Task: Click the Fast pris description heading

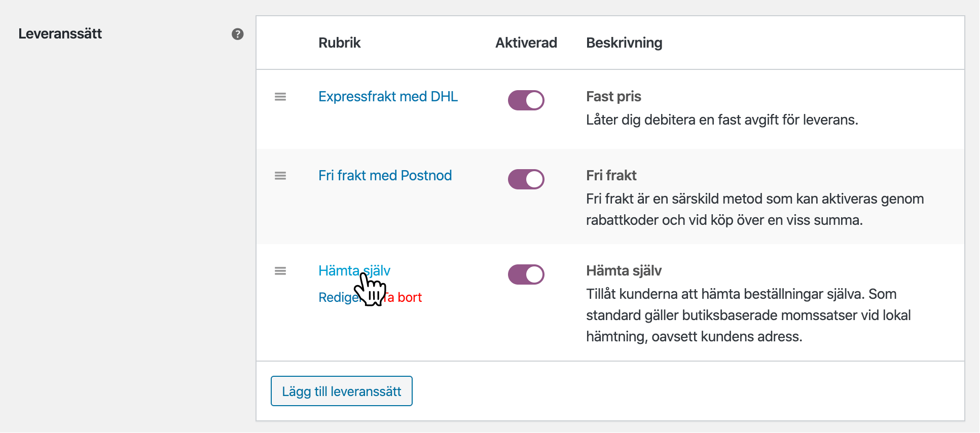Action: (x=613, y=97)
